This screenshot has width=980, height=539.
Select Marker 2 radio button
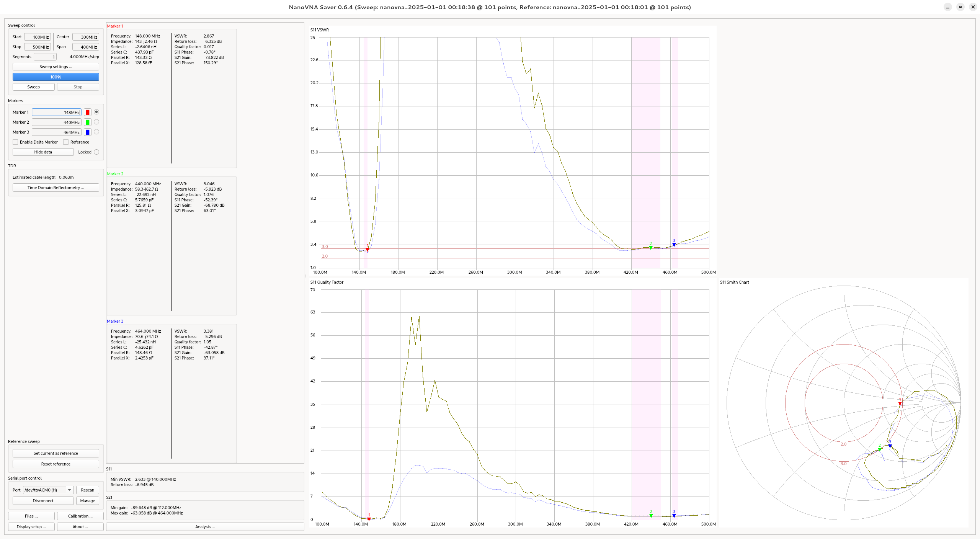[x=96, y=122]
